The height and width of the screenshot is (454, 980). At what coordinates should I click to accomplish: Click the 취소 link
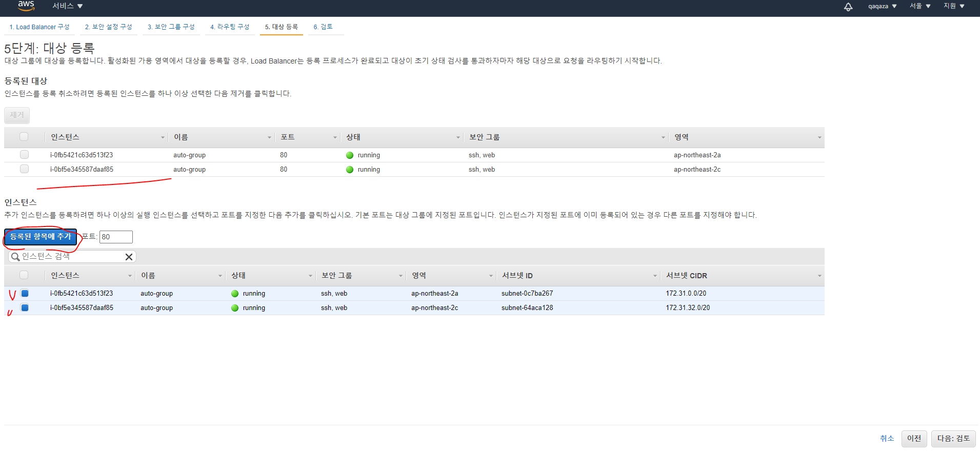tap(887, 439)
